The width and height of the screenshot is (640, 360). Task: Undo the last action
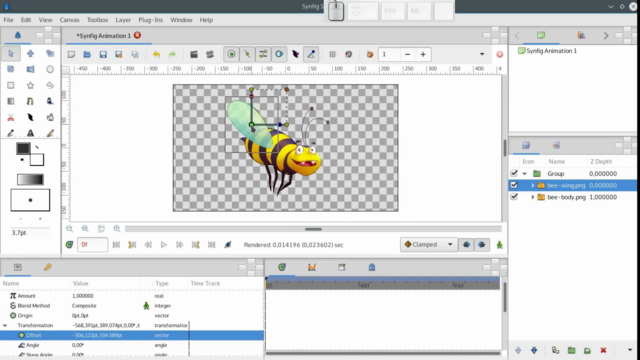click(x=156, y=54)
